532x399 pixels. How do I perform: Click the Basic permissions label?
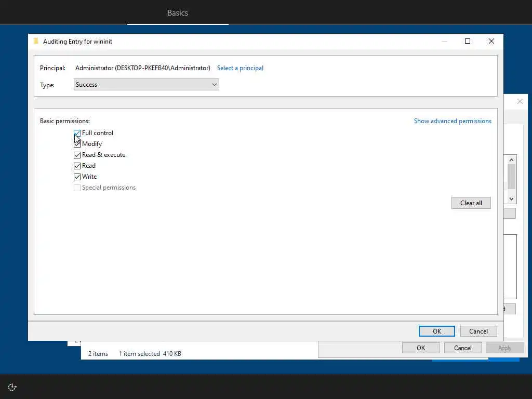click(65, 121)
